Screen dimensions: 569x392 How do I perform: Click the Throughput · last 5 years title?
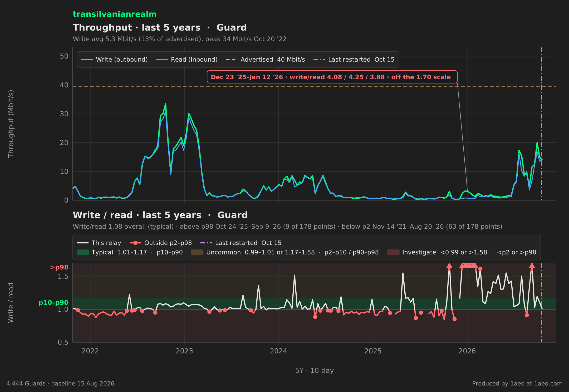coord(160,28)
